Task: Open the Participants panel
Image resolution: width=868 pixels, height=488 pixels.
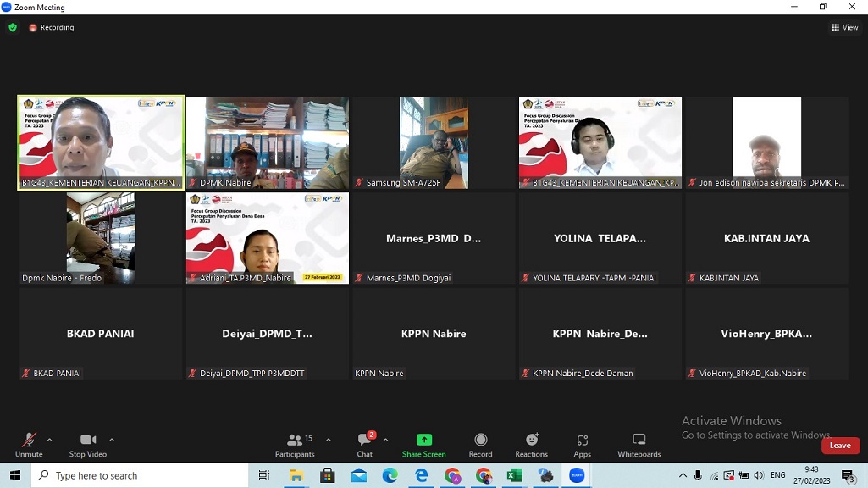Action: 295,446
